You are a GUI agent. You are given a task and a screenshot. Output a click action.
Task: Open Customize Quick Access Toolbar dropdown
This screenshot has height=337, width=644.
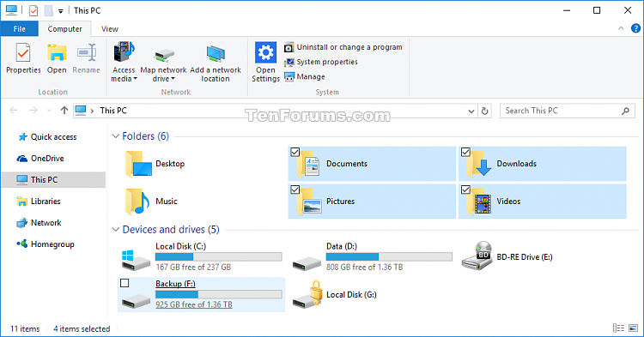pyautogui.click(x=60, y=11)
